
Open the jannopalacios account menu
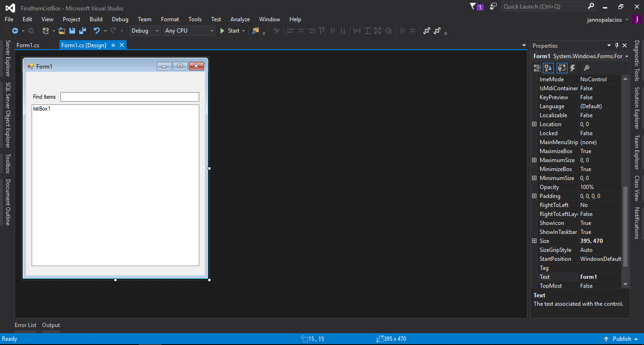click(607, 20)
